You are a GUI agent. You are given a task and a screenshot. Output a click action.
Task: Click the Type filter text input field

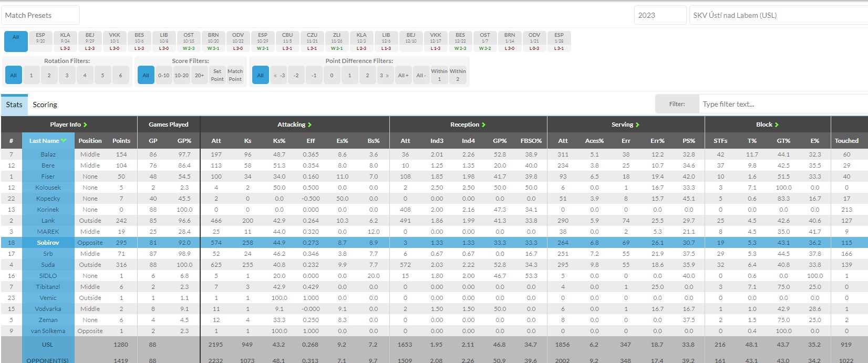[783, 104]
